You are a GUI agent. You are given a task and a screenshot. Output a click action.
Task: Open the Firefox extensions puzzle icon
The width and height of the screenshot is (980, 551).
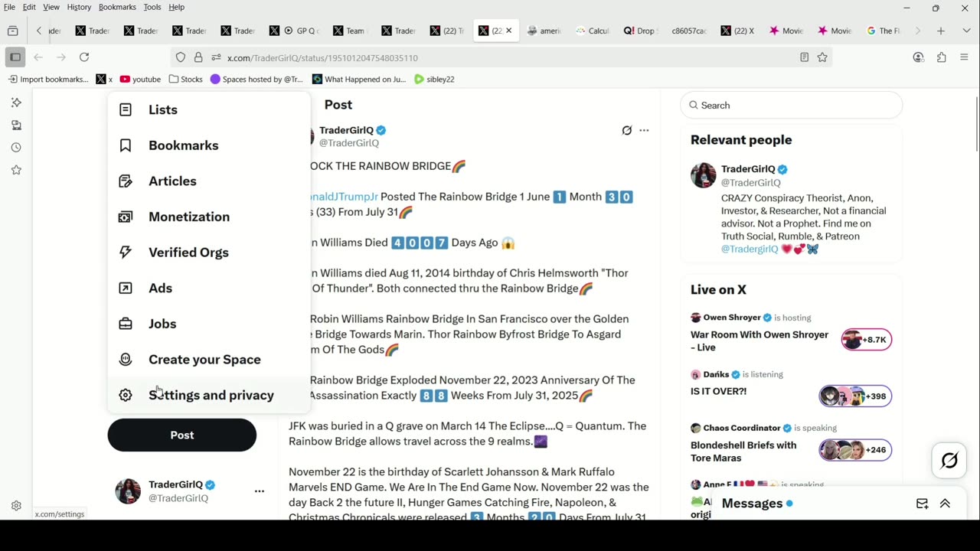coord(942,57)
